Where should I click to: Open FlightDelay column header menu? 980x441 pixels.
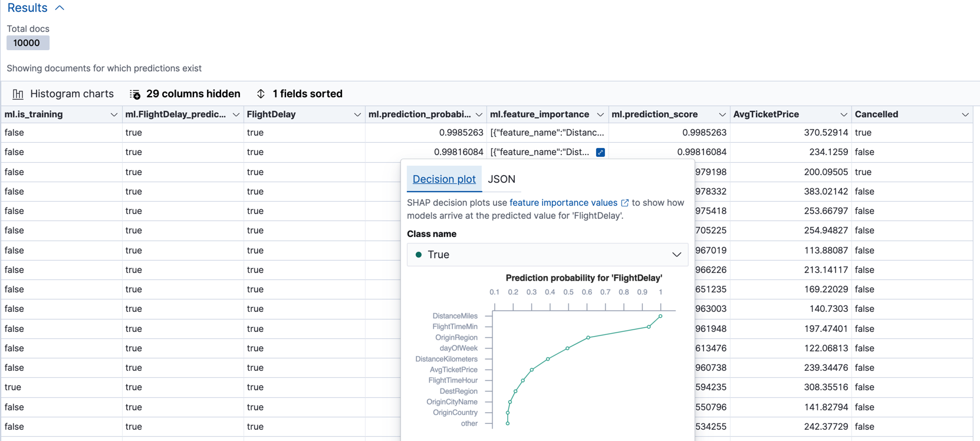357,115
